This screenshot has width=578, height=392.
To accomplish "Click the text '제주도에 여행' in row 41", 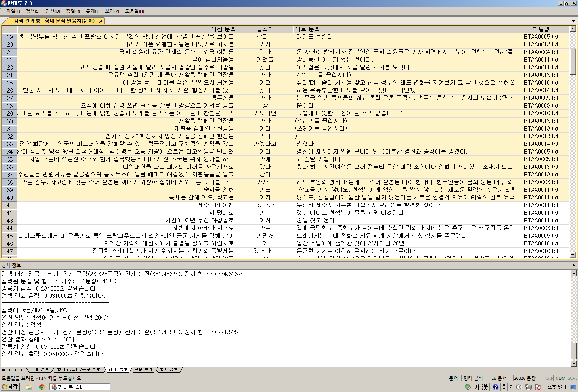I will pyautogui.click(x=216, y=205).
